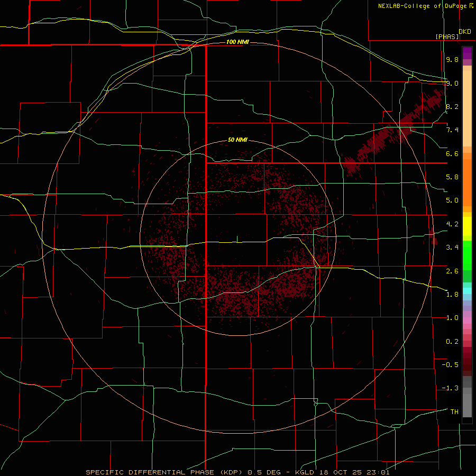Select the -1.3 scale value

(x=450, y=388)
